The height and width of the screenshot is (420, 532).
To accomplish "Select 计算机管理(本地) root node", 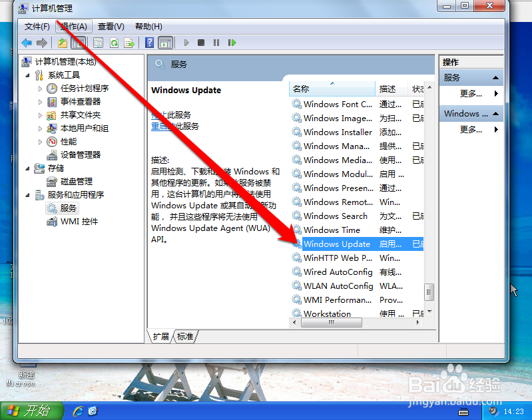I will tap(65, 62).
